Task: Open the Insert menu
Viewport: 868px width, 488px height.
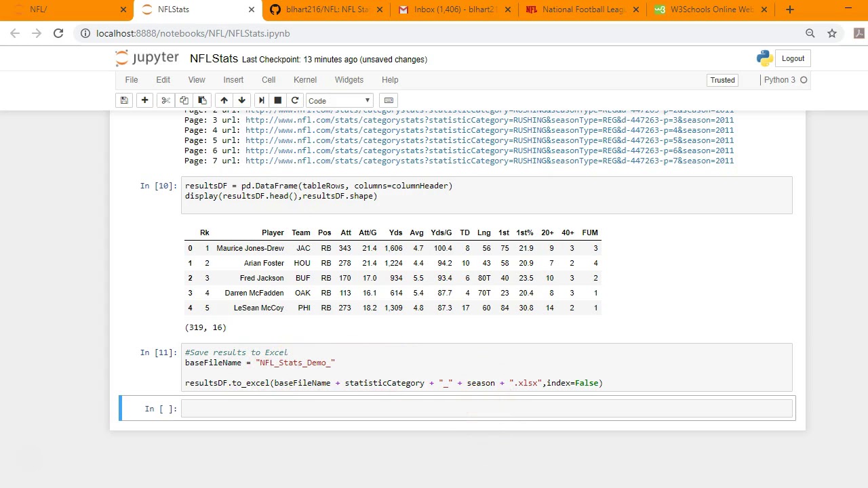Action: pos(233,80)
